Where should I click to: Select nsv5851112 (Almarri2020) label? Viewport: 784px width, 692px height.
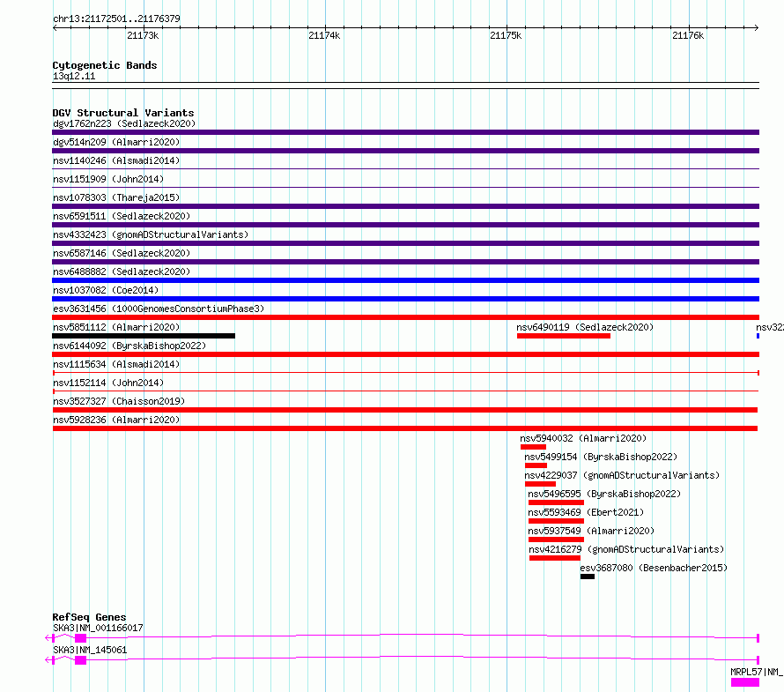coord(116,327)
